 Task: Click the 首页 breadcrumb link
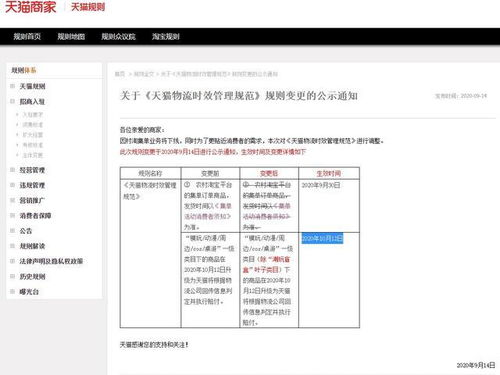pos(120,74)
